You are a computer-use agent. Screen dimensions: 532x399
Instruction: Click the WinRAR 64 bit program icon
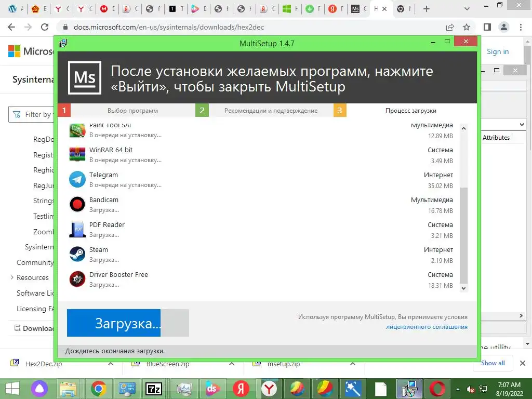77,154
